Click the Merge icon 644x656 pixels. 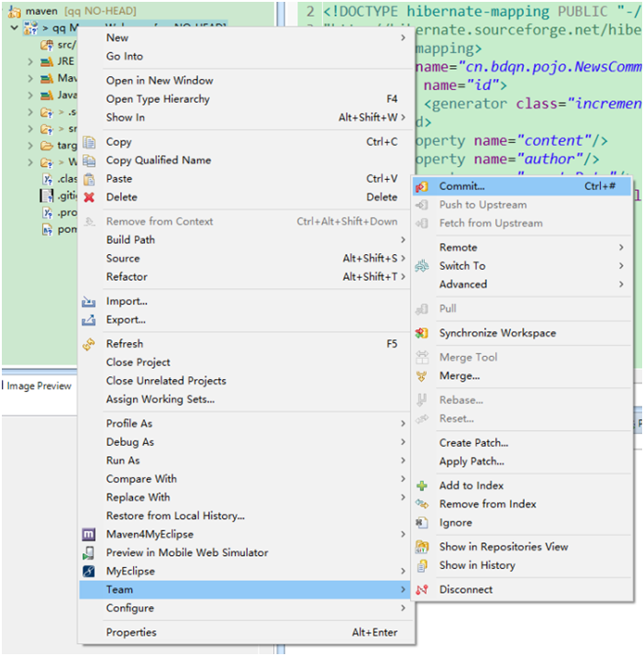coord(422,376)
